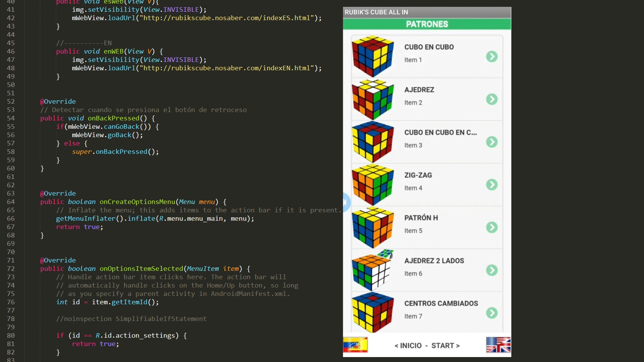Open the arrow next to CENTROS CAMBIADOS
Screen dimensions: 644x362
pyautogui.click(x=492, y=313)
